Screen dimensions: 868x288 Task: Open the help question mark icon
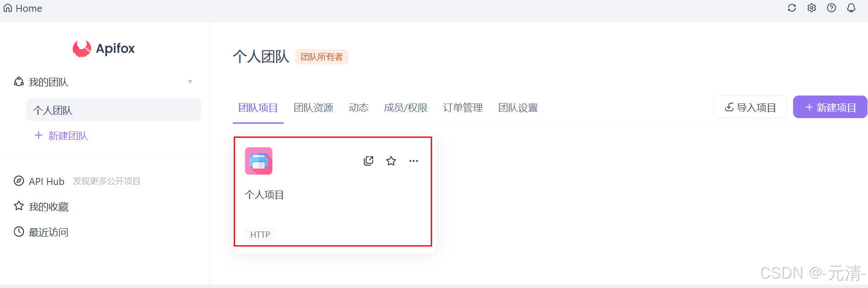click(x=831, y=8)
